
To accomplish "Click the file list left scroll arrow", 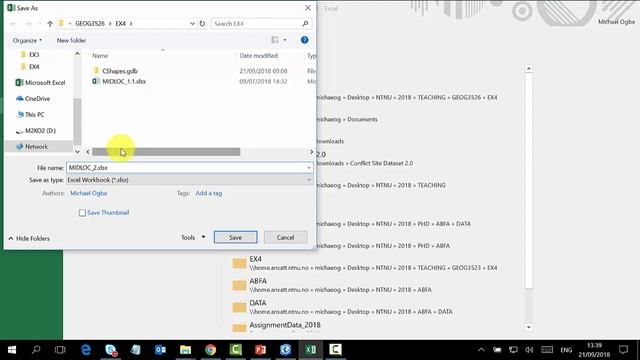I will (x=88, y=152).
